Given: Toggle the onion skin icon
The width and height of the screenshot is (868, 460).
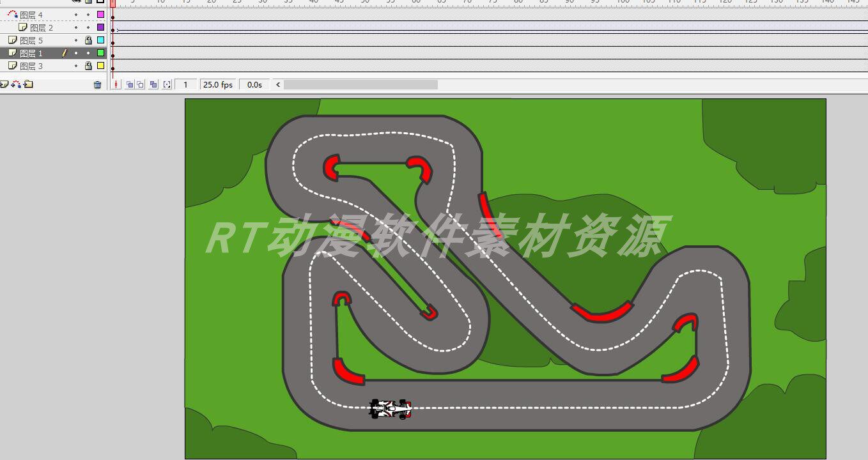Looking at the screenshot, I should pos(131,84).
